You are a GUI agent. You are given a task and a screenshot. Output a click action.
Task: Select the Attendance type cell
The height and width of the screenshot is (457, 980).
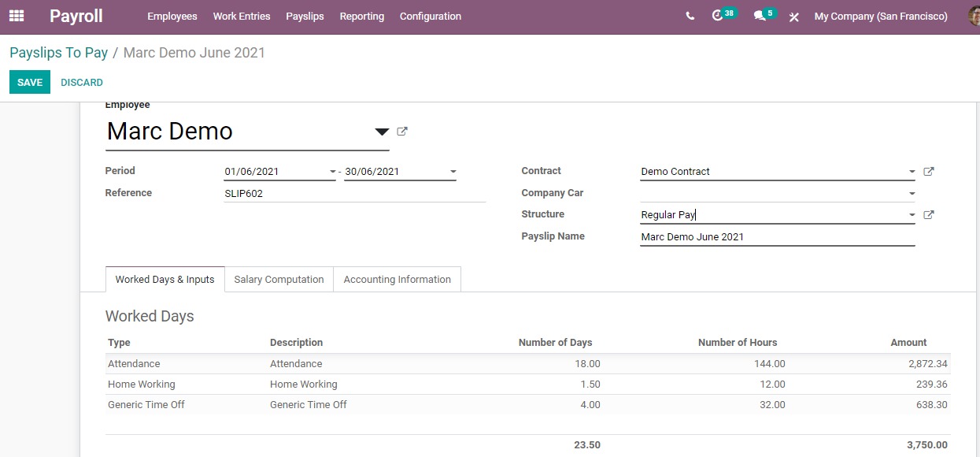pos(134,364)
